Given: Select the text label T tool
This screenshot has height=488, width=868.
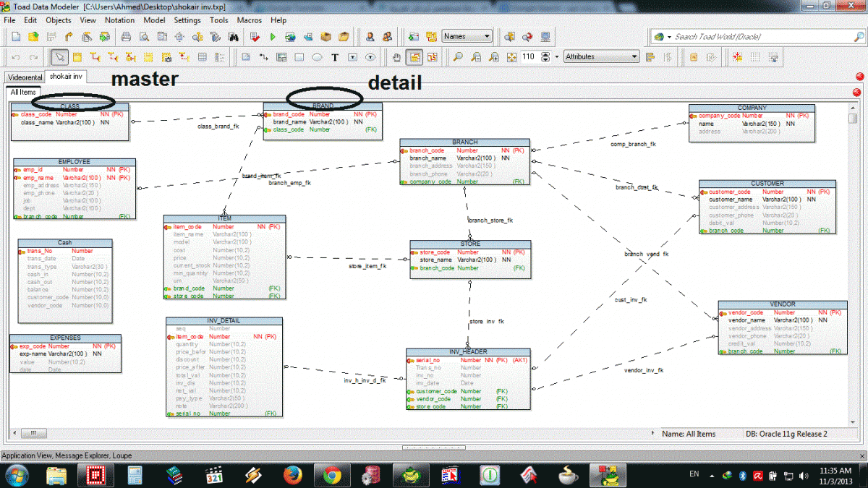Looking at the screenshot, I should click(x=335, y=57).
